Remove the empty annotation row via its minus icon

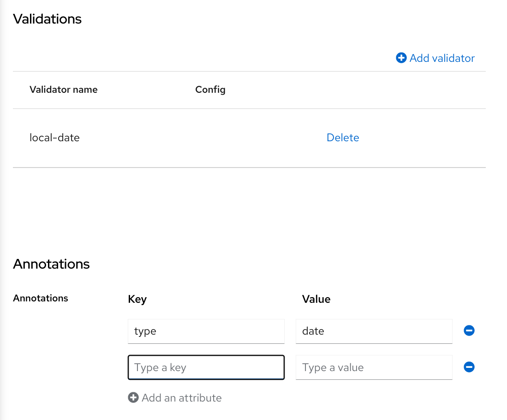[469, 367]
